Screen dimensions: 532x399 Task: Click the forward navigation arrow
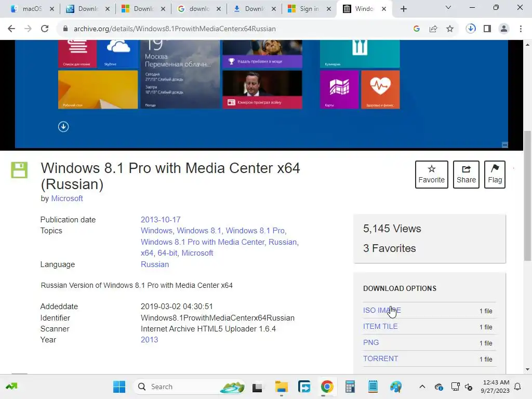coord(28,29)
